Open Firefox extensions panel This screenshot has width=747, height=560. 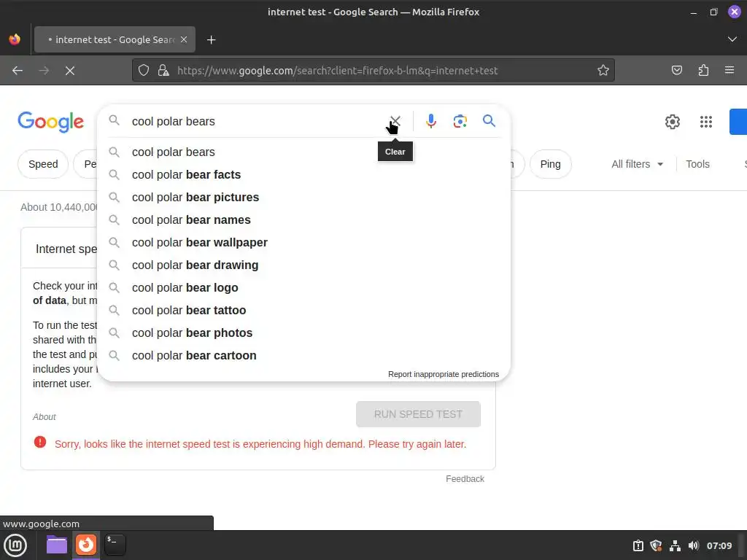tap(703, 71)
